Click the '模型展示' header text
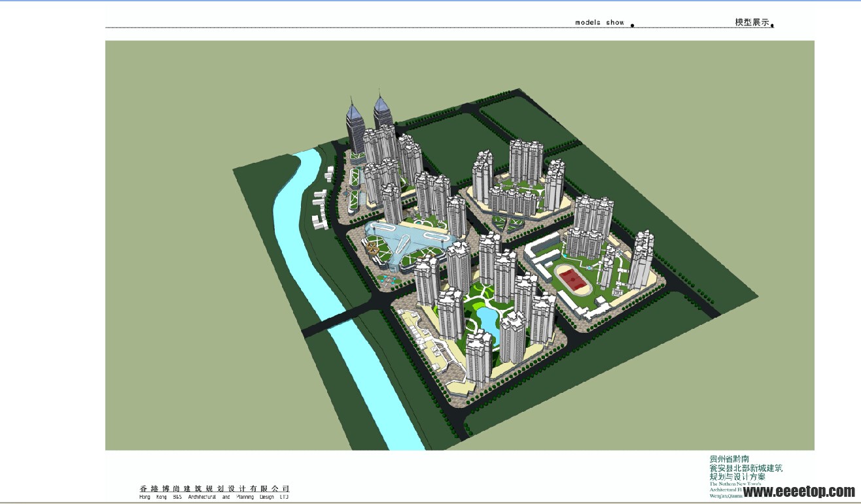 tap(752, 22)
